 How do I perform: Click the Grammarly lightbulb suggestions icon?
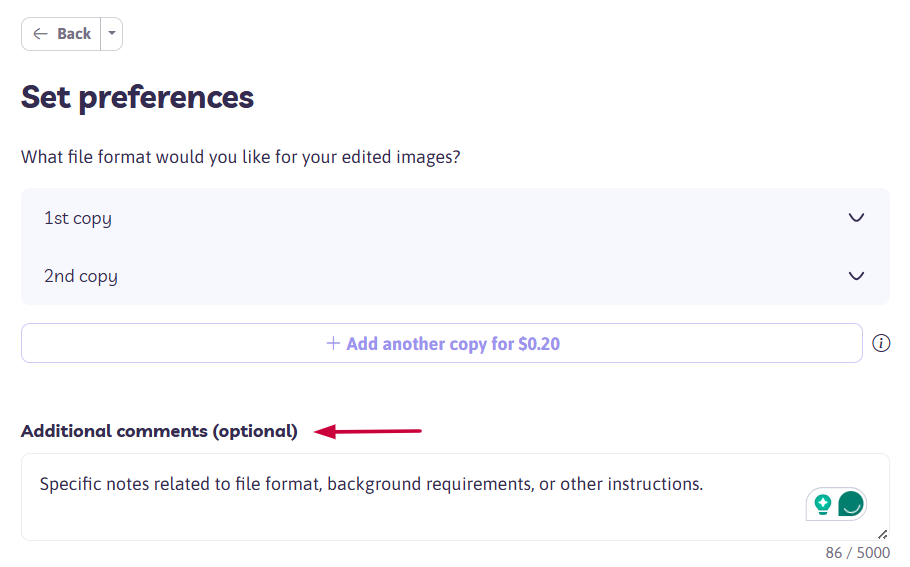tap(822, 504)
